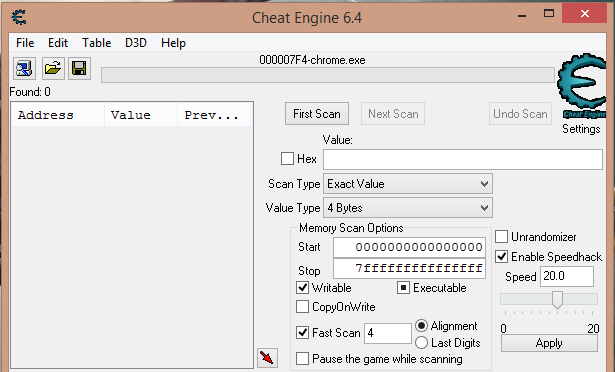Click the 000007F4-chrome.exe process label
The image size is (615, 372).
[312, 60]
